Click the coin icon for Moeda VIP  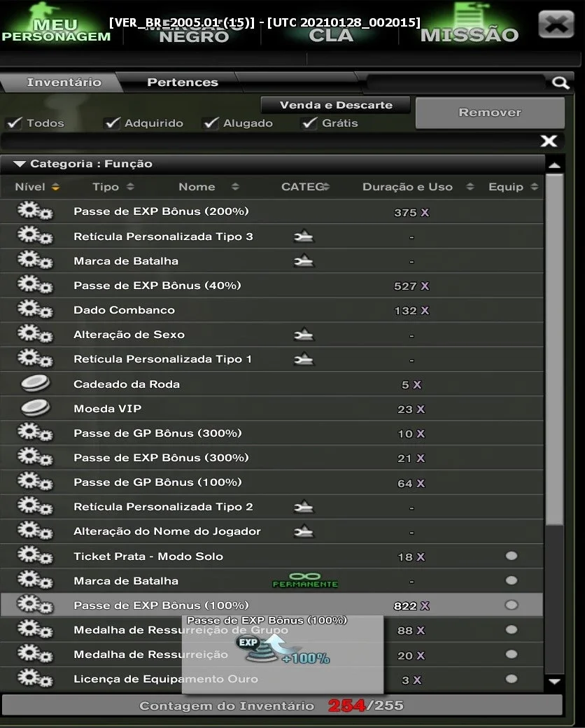[35, 408]
